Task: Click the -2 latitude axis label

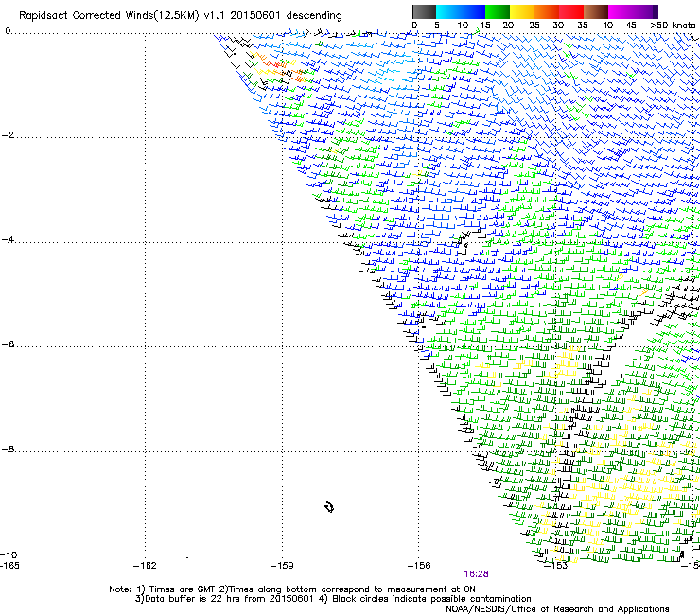Action: coord(8,135)
